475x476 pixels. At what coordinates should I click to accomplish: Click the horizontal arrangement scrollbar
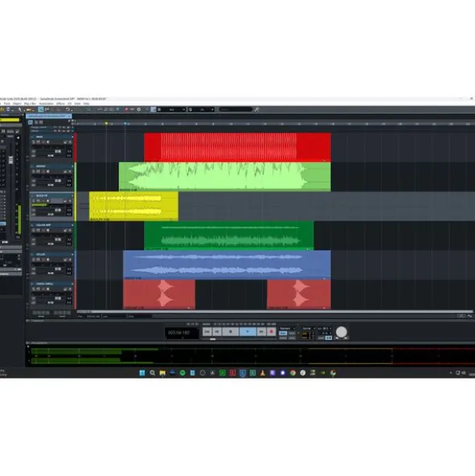click(x=275, y=312)
